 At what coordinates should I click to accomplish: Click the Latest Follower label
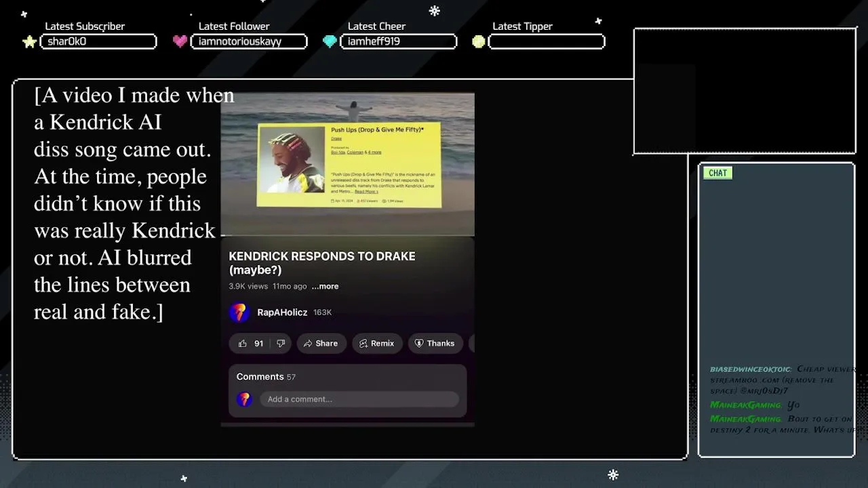[234, 26]
